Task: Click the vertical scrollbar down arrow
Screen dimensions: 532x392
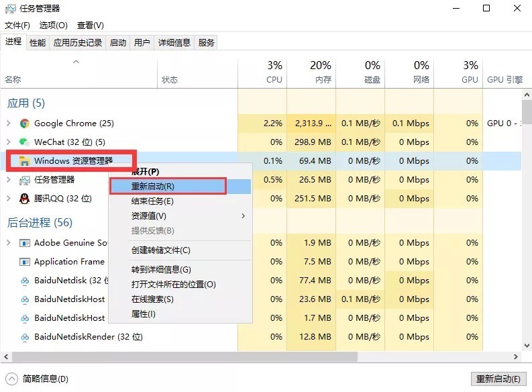Action: click(x=527, y=346)
